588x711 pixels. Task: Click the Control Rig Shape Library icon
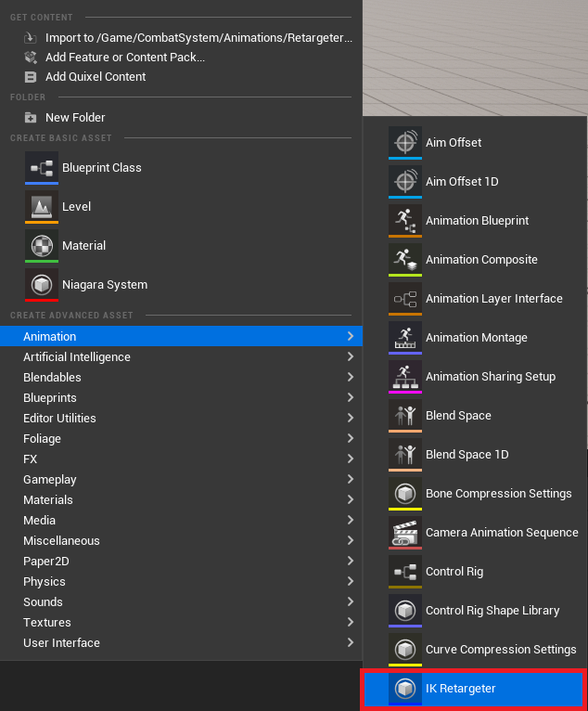tap(405, 611)
